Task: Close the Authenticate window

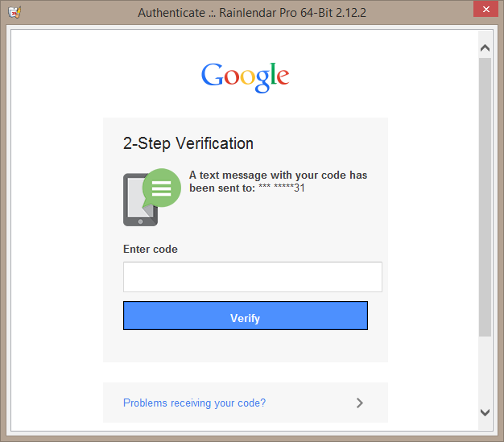Action: tap(485, 9)
